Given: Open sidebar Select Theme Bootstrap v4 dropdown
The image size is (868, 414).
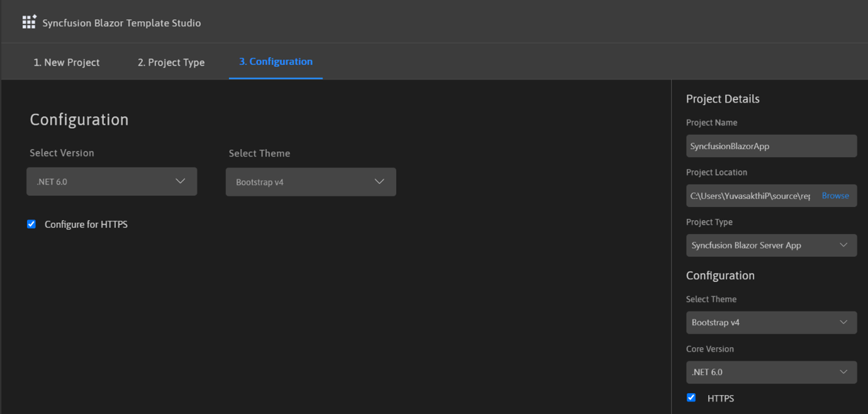Looking at the screenshot, I should pos(770,322).
